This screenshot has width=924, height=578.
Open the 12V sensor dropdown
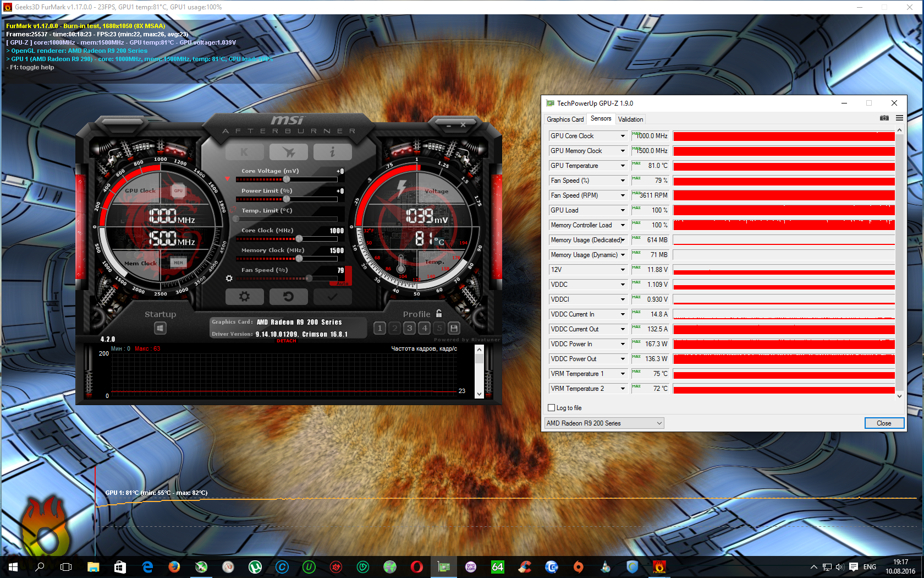point(623,270)
